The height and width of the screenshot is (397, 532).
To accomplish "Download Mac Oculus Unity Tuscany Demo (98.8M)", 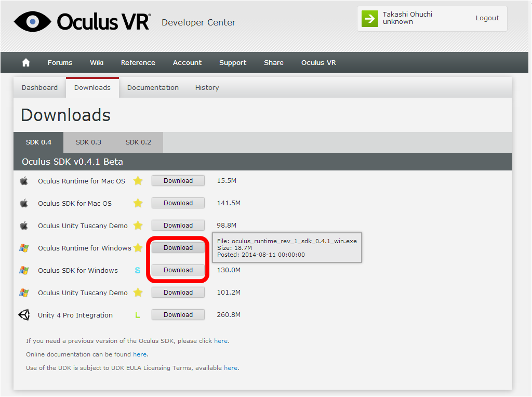I will 178,226.
